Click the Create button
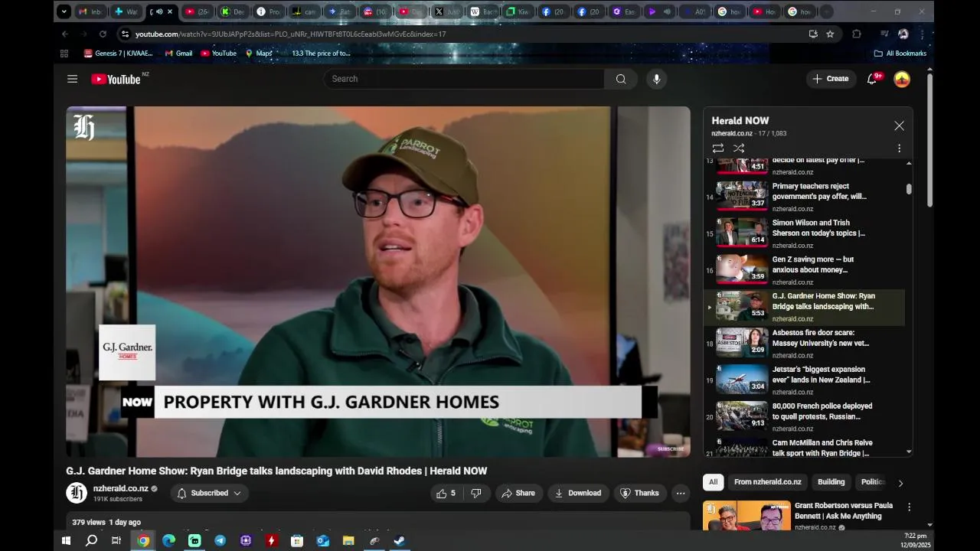980x551 pixels. [831, 79]
